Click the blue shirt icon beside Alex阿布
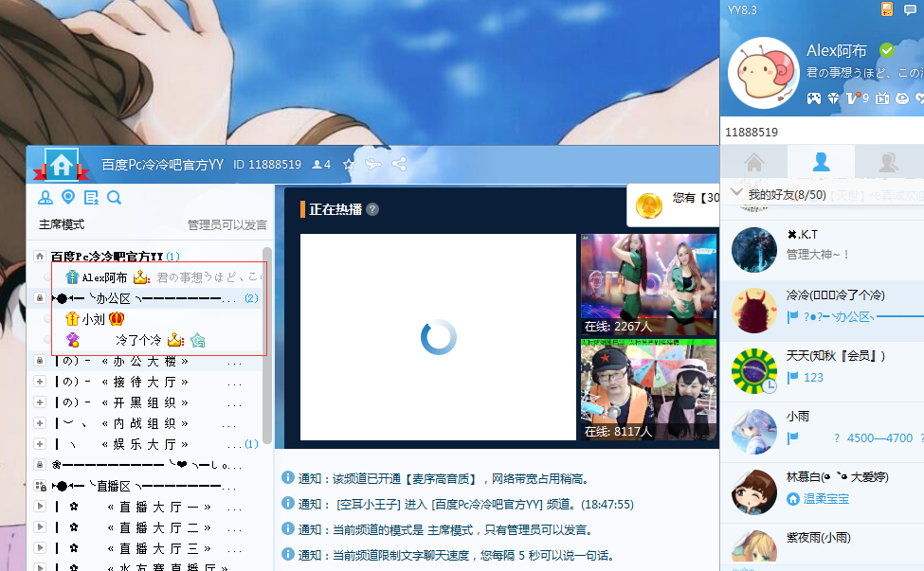Viewport: 924px width, 571px height. coord(72,277)
